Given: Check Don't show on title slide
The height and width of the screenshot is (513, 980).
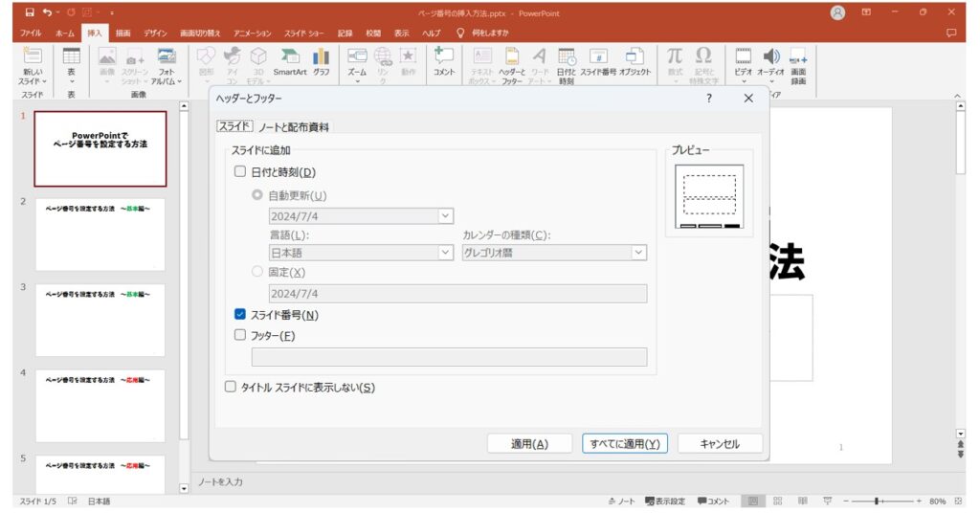Looking at the screenshot, I should (x=231, y=387).
